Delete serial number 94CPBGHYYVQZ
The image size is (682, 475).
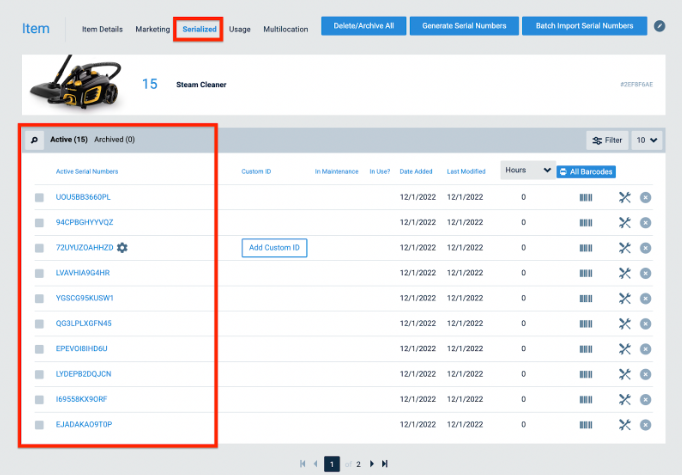click(645, 223)
